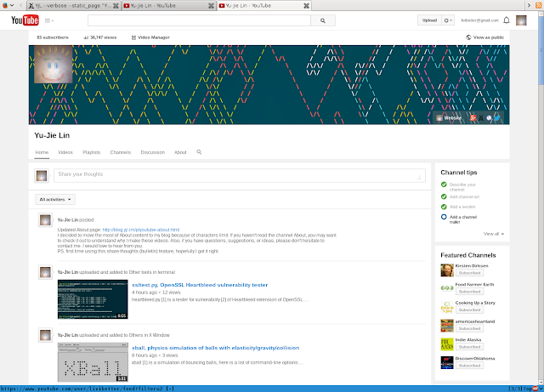Open the ssltest.py Heartbleed video thumbnail
The height and width of the screenshot is (392, 544).
click(x=93, y=299)
